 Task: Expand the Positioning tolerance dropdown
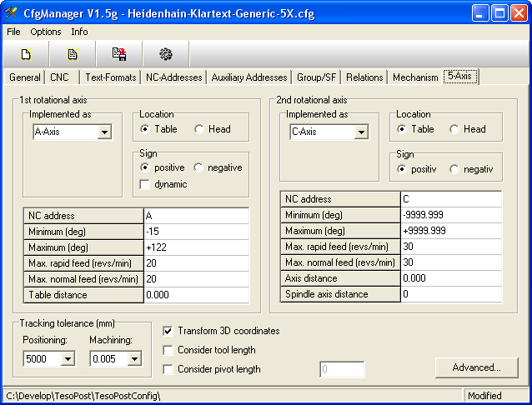pyautogui.click(x=68, y=358)
